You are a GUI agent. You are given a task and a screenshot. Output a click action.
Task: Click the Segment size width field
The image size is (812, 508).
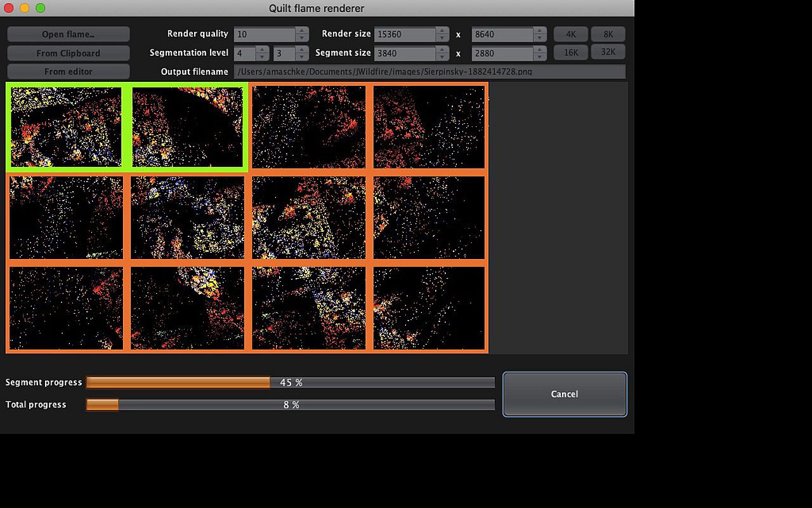click(405, 53)
